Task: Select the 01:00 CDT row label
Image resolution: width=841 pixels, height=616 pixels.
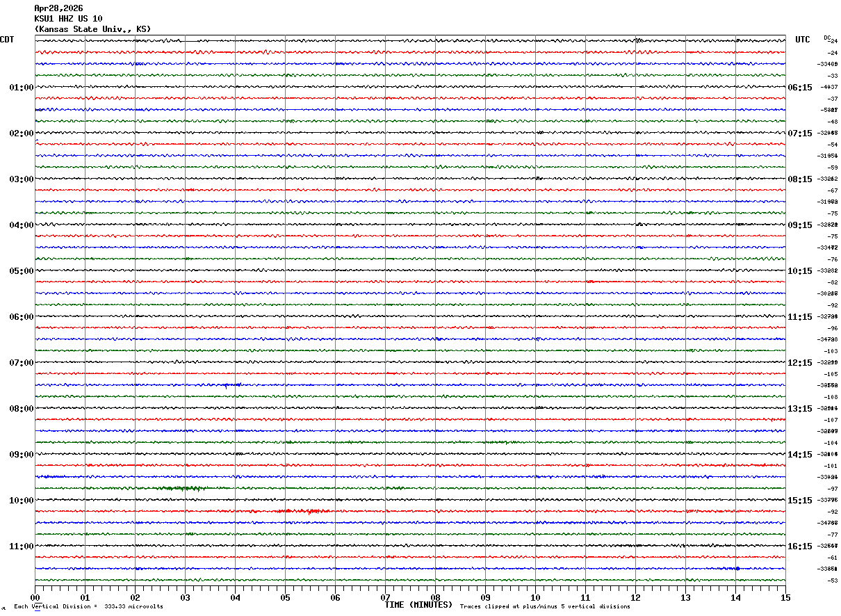Action: (21, 88)
